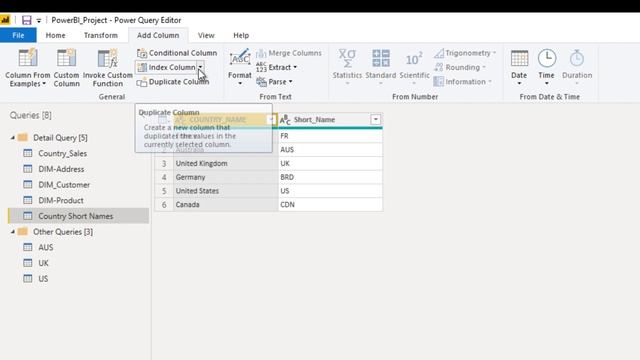This screenshot has height=360, width=640.
Task: Collapse the Detail Query folder
Action: click(x=13, y=138)
